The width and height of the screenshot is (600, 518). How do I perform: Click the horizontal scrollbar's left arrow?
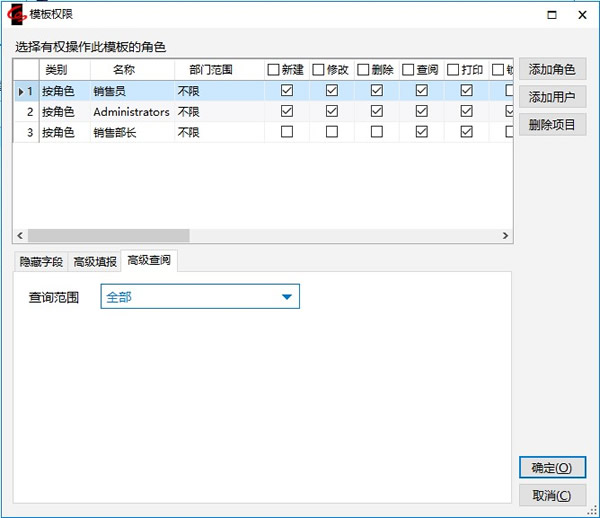click(x=20, y=236)
